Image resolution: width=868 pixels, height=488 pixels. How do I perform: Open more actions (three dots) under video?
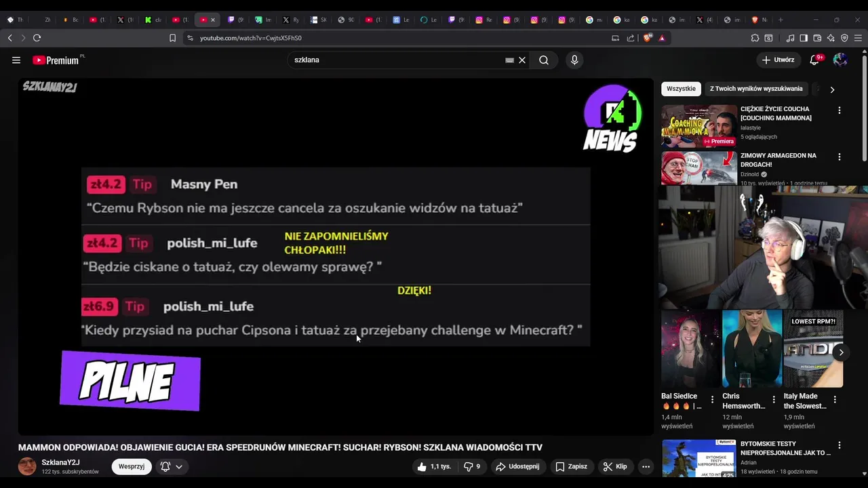(x=646, y=466)
